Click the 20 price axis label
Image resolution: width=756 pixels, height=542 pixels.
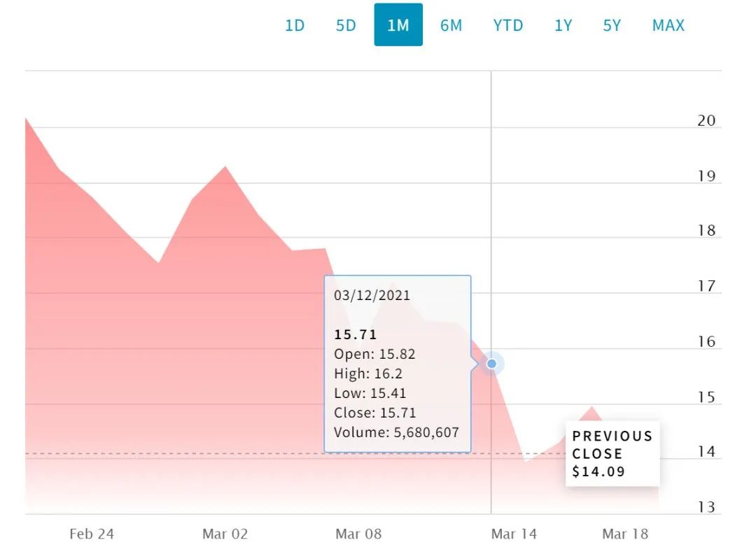pos(706,120)
